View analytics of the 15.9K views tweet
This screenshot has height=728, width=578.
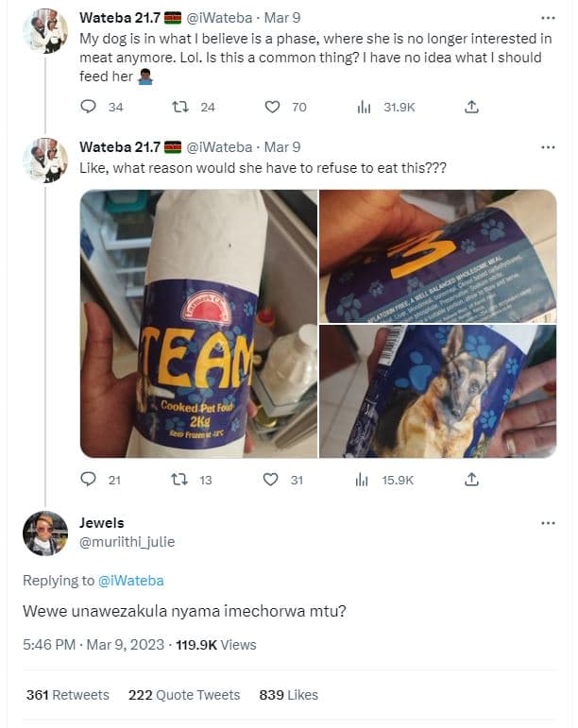pos(364,480)
